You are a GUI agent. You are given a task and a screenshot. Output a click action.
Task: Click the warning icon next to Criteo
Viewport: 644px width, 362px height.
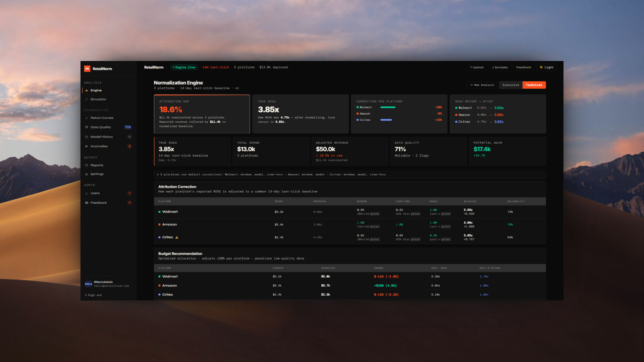[x=177, y=237]
